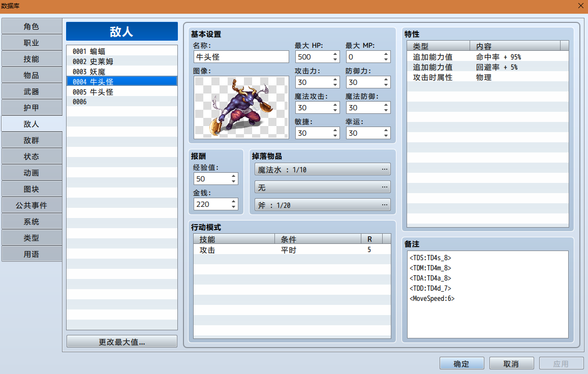Viewport: 588px width, 374px height.
Task: Click the 技能 column header in 行动模式
Action: pyautogui.click(x=234, y=239)
